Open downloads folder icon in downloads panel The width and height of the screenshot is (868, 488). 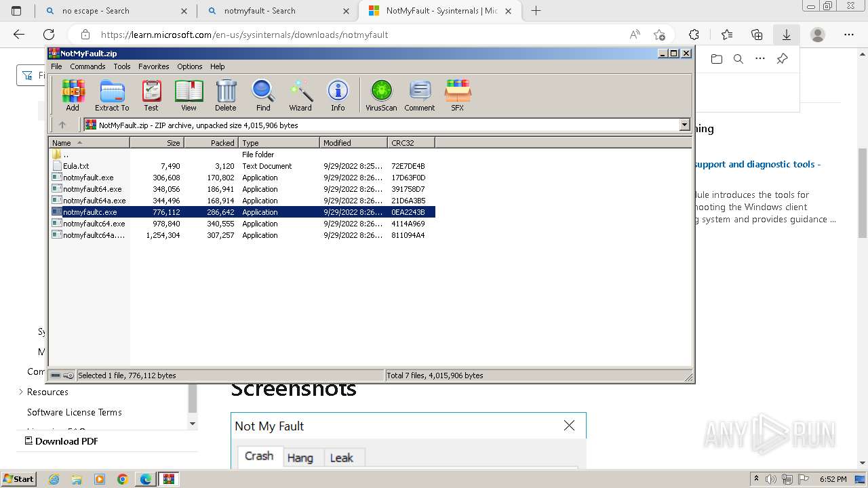click(717, 59)
